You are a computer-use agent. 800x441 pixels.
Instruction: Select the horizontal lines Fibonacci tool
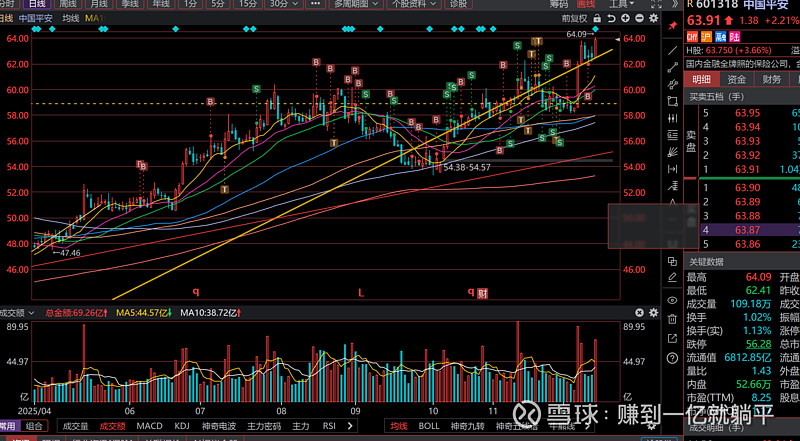pos(672,135)
